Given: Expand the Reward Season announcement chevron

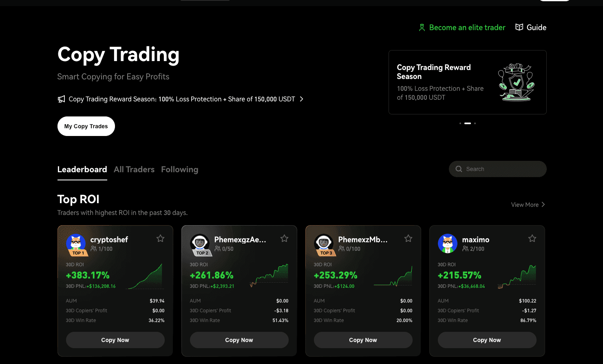Looking at the screenshot, I should point(301,99).
